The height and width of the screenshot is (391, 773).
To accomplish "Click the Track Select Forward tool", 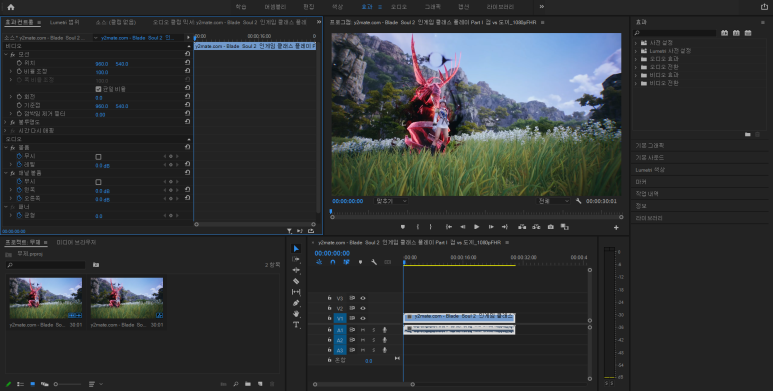I will point(296,259).
